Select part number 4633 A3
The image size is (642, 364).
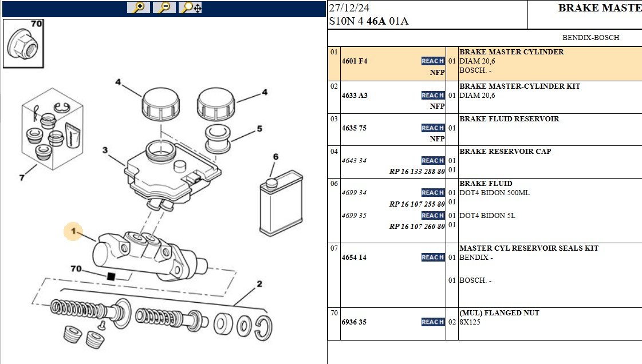(355, 96)
